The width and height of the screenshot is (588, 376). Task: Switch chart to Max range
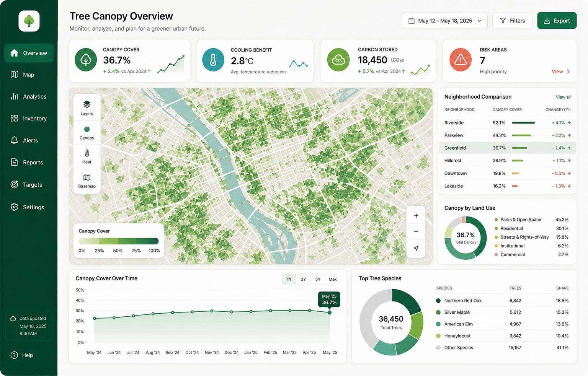tap(333, 279)
